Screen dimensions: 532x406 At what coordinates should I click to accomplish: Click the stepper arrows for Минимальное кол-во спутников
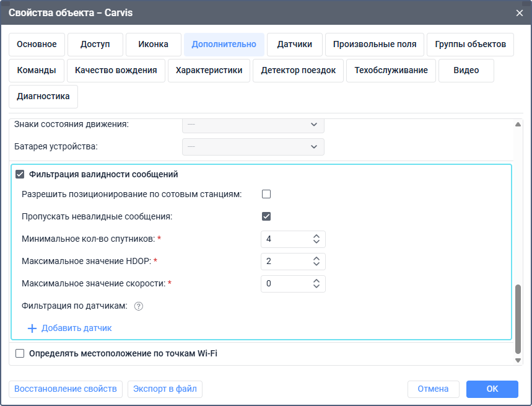coord(316,239)
